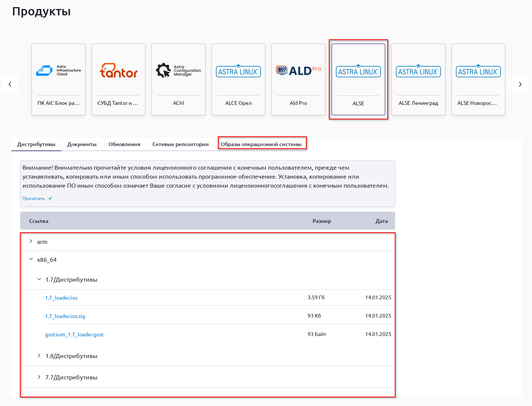Image resolution: width=532 pixels, height=406 pixels.
Task: Download the 1.7_loader.iso file
Action: [61, 298]
